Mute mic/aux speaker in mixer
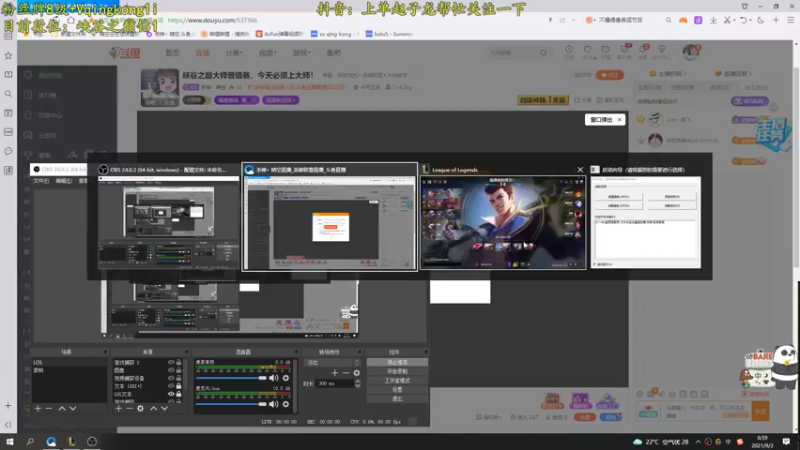 pos(274,404)
